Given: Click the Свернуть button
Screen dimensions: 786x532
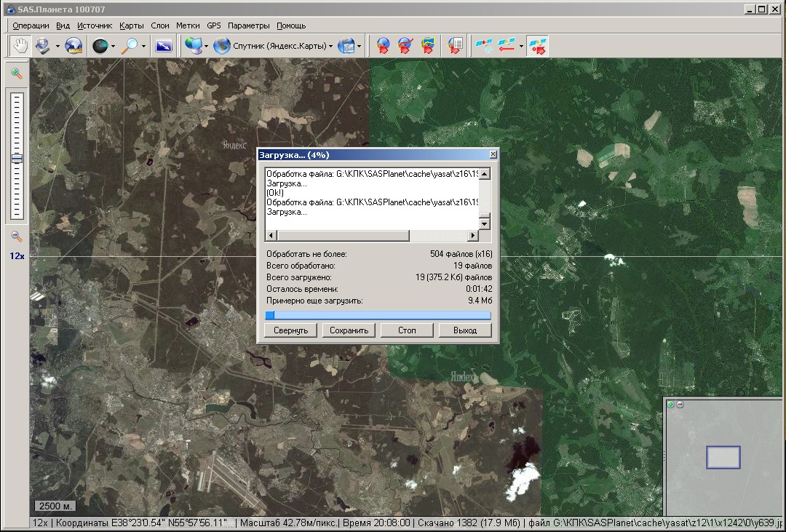Looking at the screenshot, I should [290, 330].
